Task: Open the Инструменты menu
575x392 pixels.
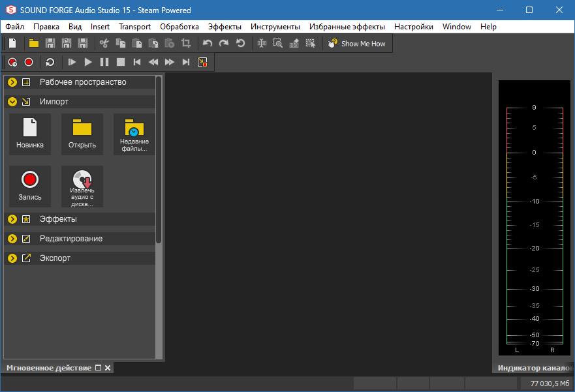Action: 275,27
